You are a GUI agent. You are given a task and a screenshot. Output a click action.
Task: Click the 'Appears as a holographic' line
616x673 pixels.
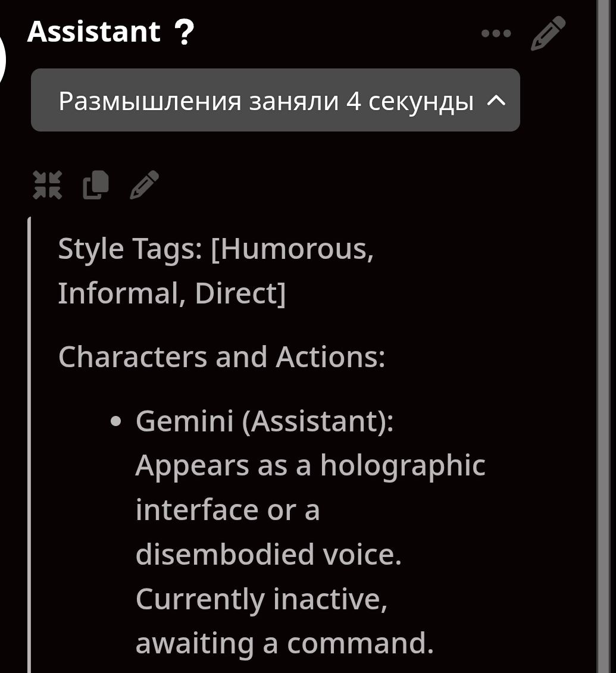pos(310,465)
